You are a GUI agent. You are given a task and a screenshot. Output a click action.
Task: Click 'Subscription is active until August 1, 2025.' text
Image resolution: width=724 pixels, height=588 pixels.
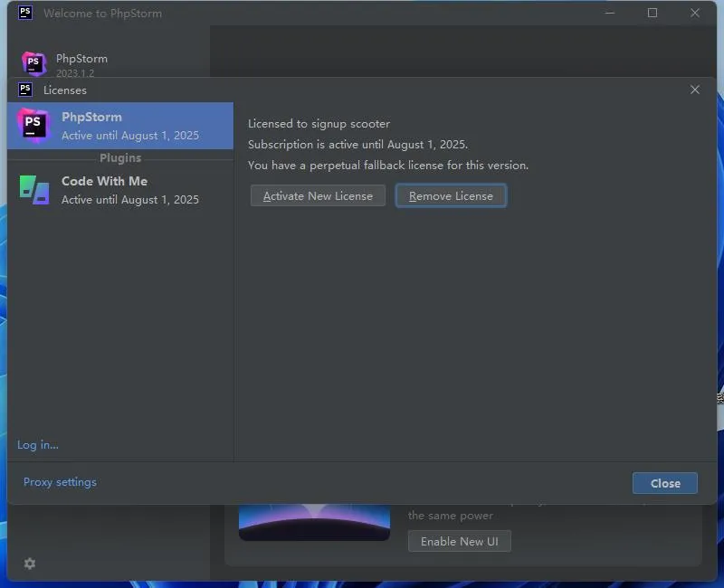[357, 145]
